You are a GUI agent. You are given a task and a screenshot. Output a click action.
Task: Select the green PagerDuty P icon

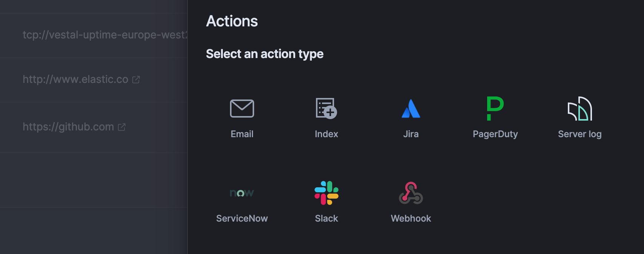[x=495, y=109]
